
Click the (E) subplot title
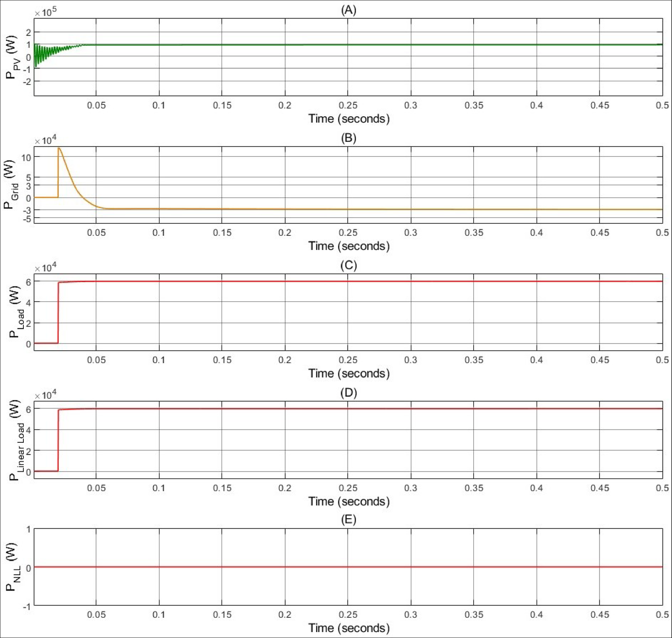(x=348, y=520)
